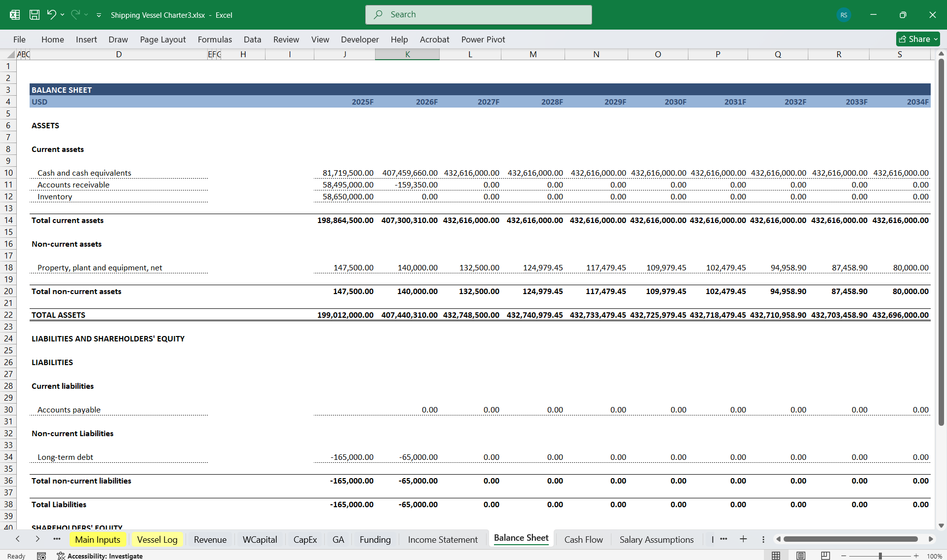Switch to the Revenue sheet
The height and width of the screenshot is (560, 947).
click(210, 539)
